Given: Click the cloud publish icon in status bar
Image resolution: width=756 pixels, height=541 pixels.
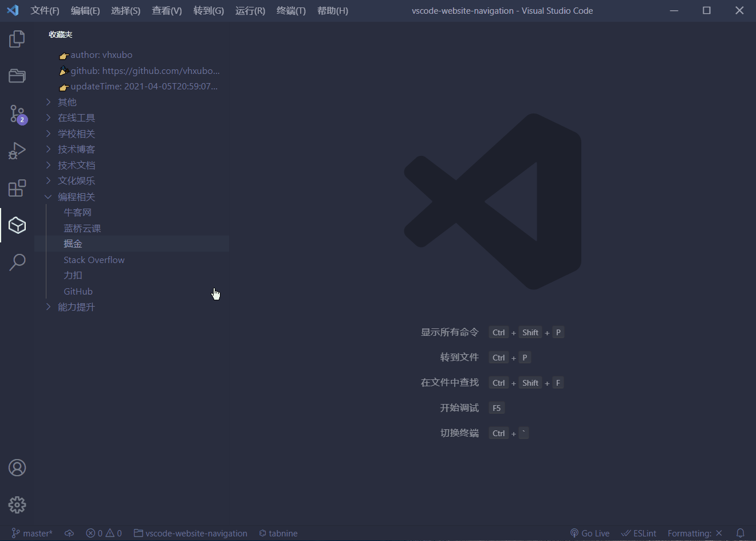Looking at the screenshot, I should [x=69, y=533].
